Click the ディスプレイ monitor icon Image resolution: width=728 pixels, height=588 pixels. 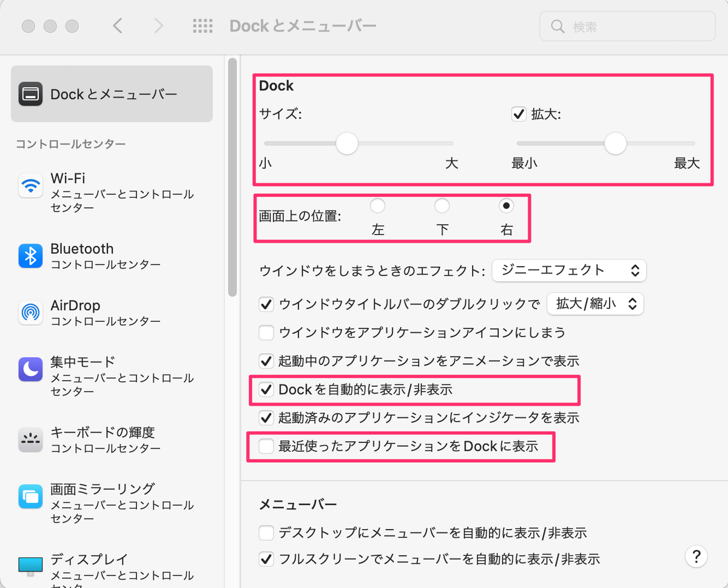[30, 566]
